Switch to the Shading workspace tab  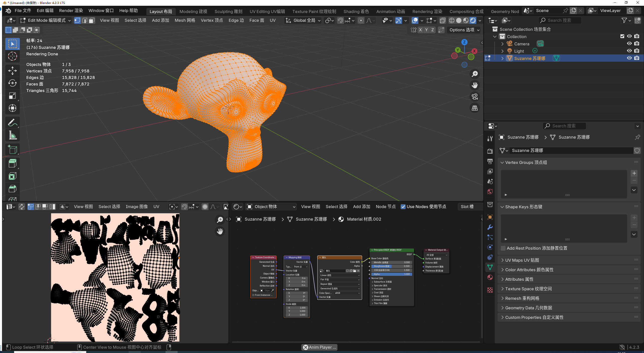(356, 12)
